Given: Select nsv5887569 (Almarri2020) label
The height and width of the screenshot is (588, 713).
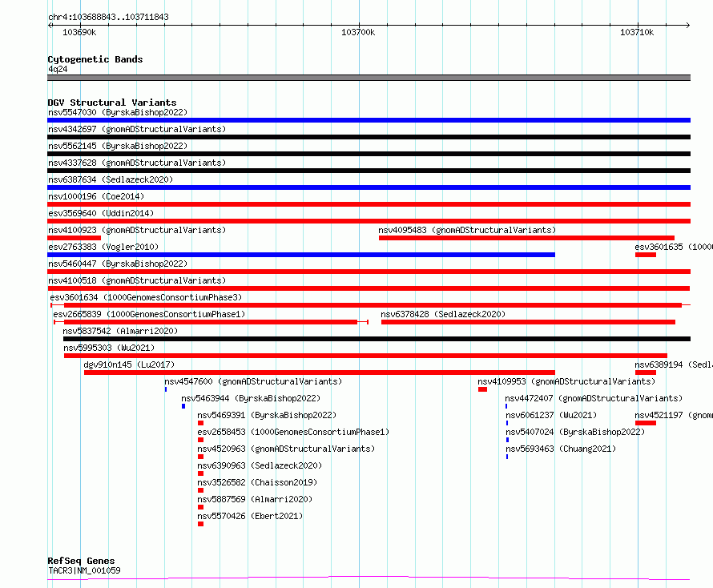Looking at the screenshot, I should pos(255,499).
